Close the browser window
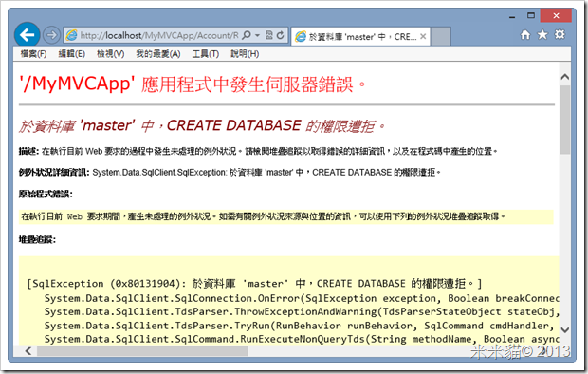 tap(556, 16)
